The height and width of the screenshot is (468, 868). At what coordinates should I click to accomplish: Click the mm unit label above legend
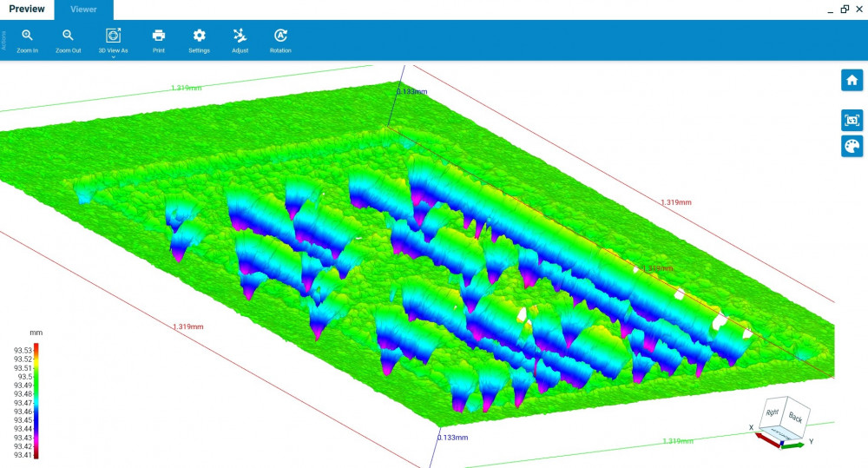36,333
